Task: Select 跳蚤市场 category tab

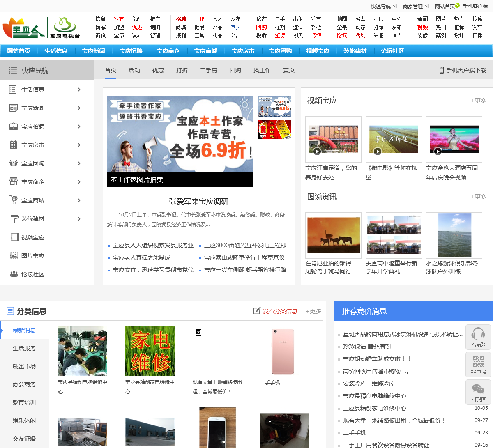Action: pyautogui.click(x=24, y=366)
